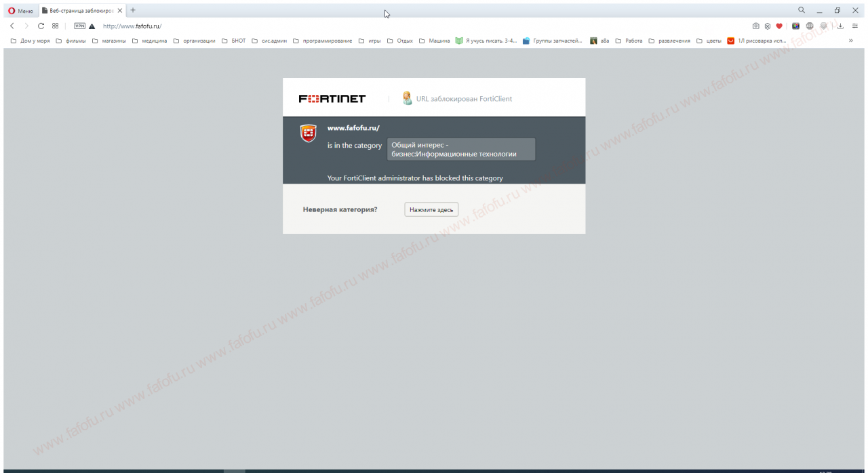Viewport: 868px width, 473px height.
Task: Open the Я учусь писать bookmark
Action: 486,41
